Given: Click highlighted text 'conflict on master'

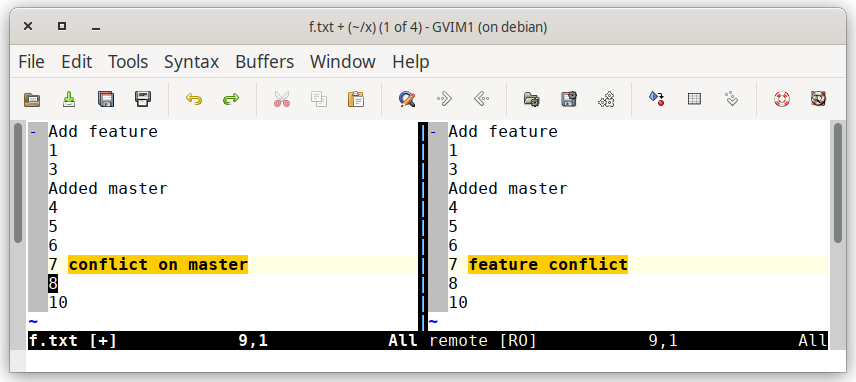Looking at the screenshot, I should 158,265.
